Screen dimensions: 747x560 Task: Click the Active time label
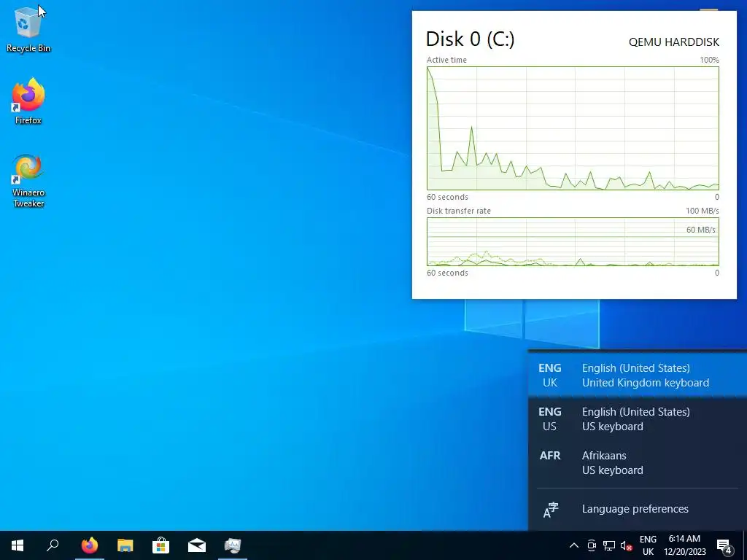coord(446,60)
